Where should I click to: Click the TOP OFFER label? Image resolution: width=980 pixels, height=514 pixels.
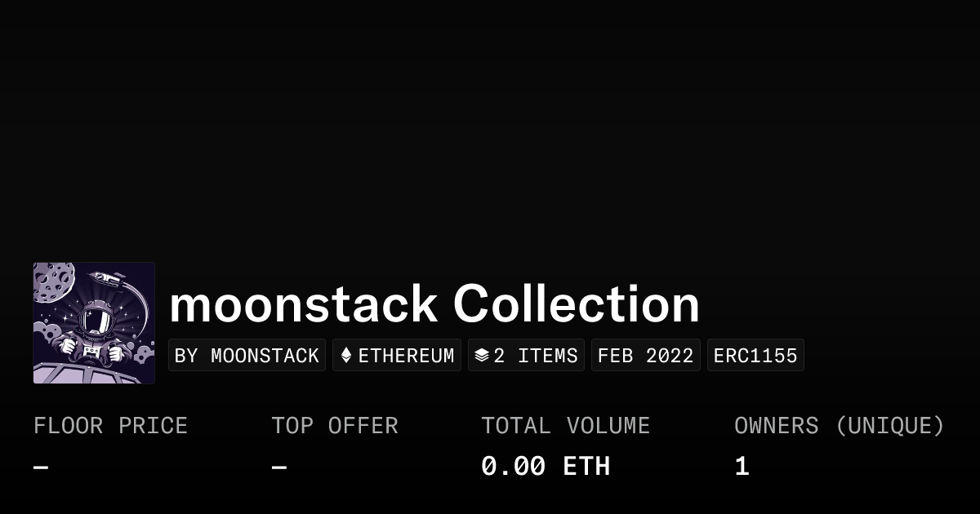335,426
